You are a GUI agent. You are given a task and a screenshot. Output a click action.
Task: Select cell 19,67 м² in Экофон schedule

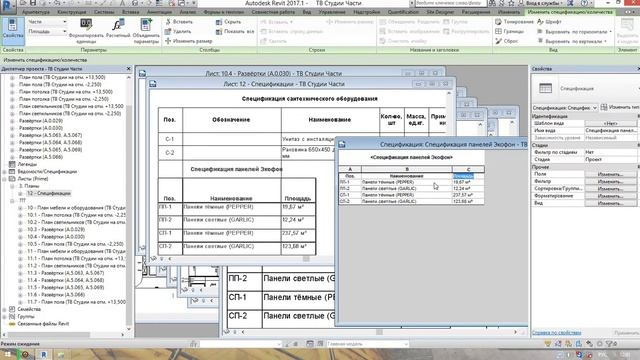[468, 182]
